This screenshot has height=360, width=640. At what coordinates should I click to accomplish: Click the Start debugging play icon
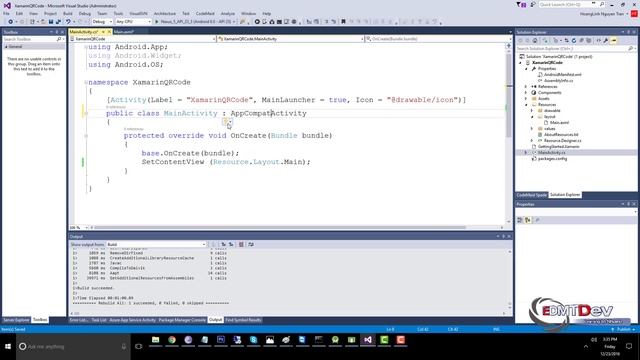157,22
